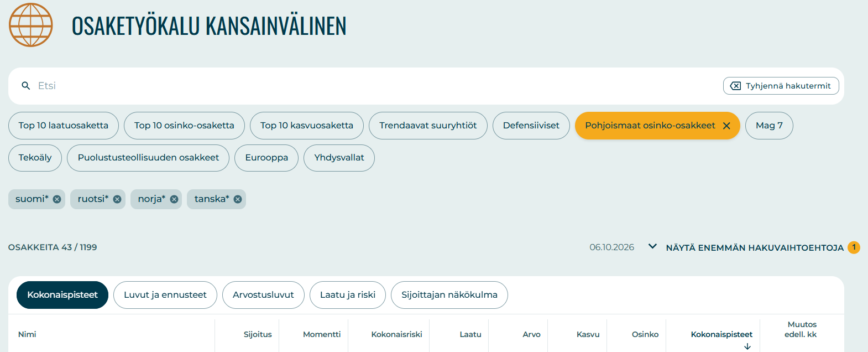868x352 pixels.
Task: Remove the suomi* filter tag
Action: (57, 199)
